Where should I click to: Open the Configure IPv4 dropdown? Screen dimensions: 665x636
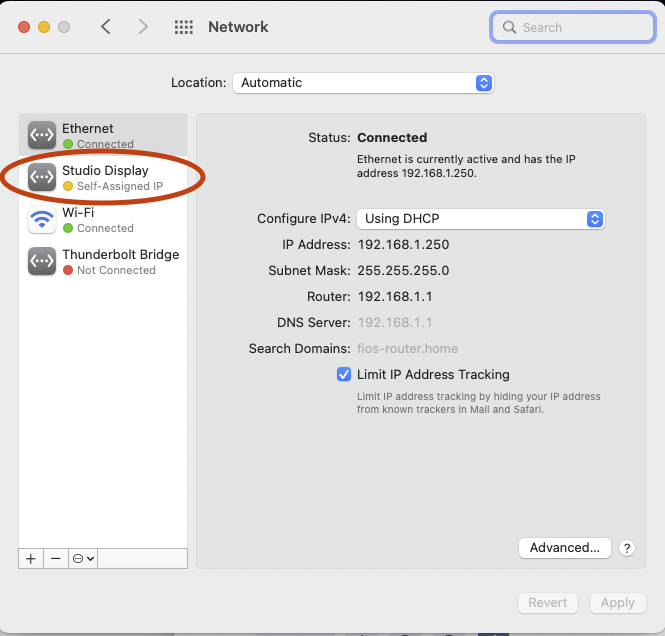coord(481,219)
